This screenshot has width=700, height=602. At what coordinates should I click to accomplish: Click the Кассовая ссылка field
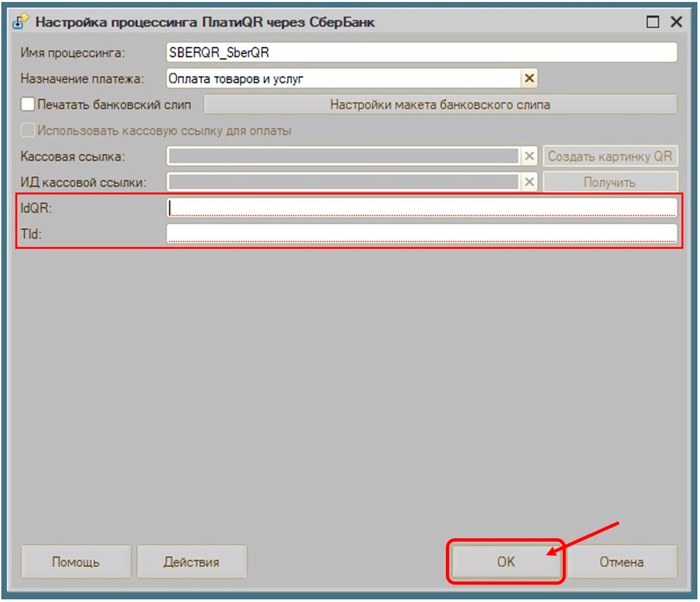point(344,156)
